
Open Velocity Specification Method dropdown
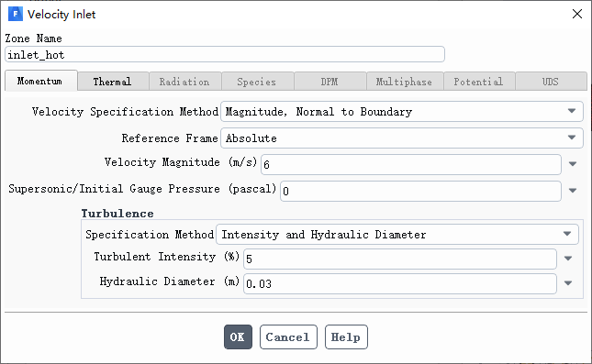[402, 111]
